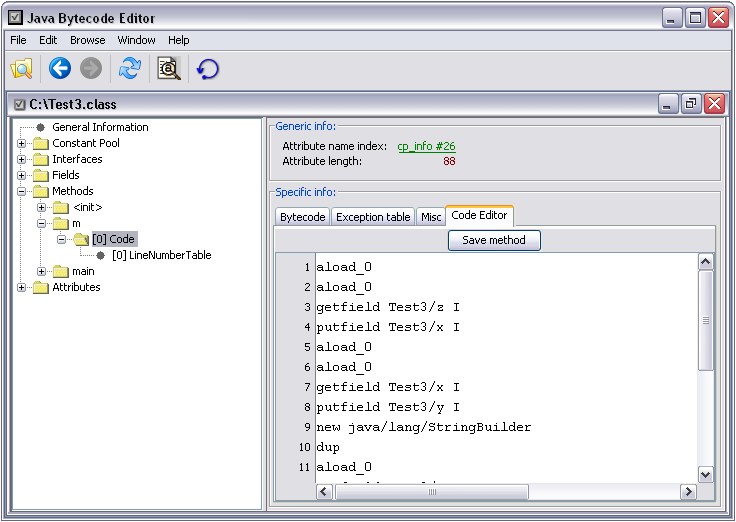This screenshot has width=736, height=522.
Task: Click the magnifier page browse icon
Action: pyautogui.click(x=169, y=69)
